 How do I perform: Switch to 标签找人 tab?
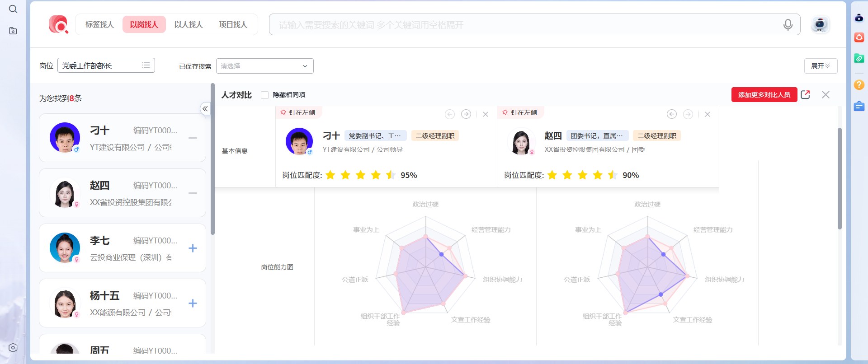[x=99, y=24]
